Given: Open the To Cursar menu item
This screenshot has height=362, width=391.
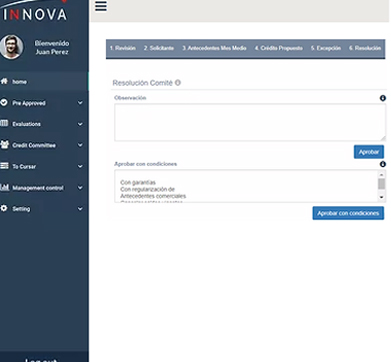Looking at the screenshot, I should [44, 166].
